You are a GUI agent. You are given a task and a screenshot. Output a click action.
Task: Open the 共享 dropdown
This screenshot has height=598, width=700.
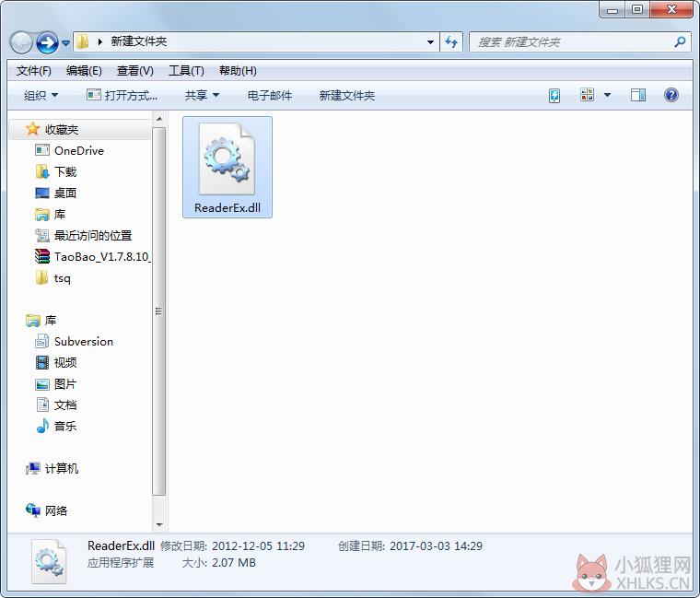coord(203,95)
